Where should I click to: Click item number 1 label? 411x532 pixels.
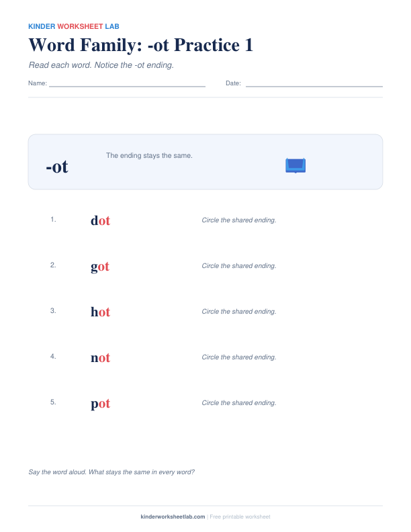pos(53,220)
